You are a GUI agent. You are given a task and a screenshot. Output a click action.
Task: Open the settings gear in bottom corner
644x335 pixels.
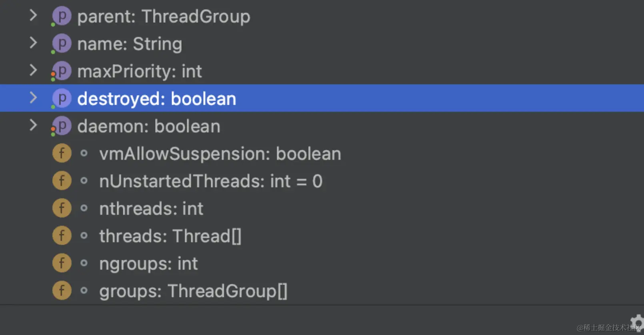pos(638,322)
